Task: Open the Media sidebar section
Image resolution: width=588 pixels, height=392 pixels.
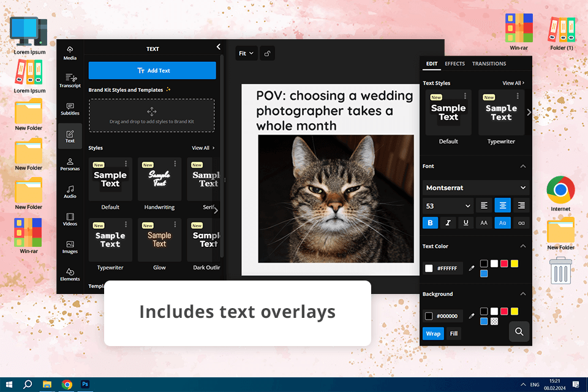Action: 70,53
